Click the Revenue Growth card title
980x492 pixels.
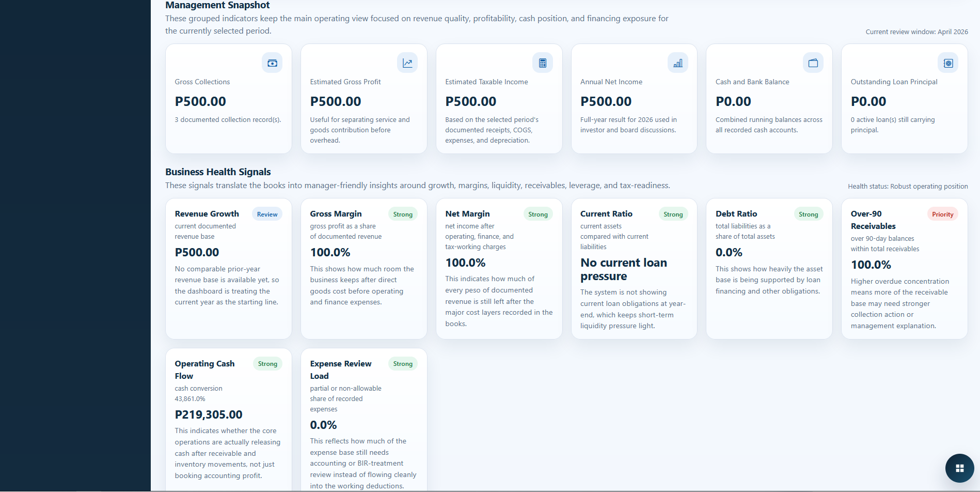[x=207, y=214]
